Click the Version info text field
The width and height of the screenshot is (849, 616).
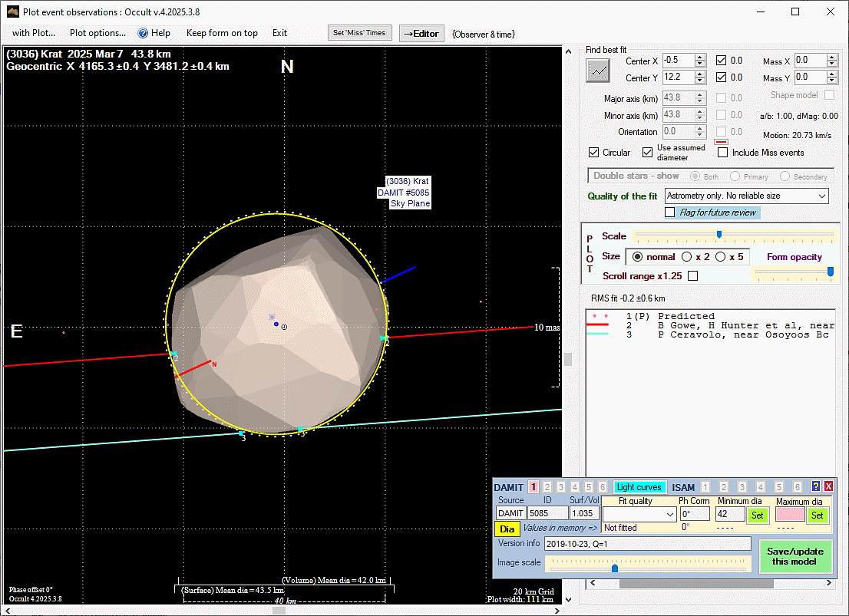pos(648,543)
